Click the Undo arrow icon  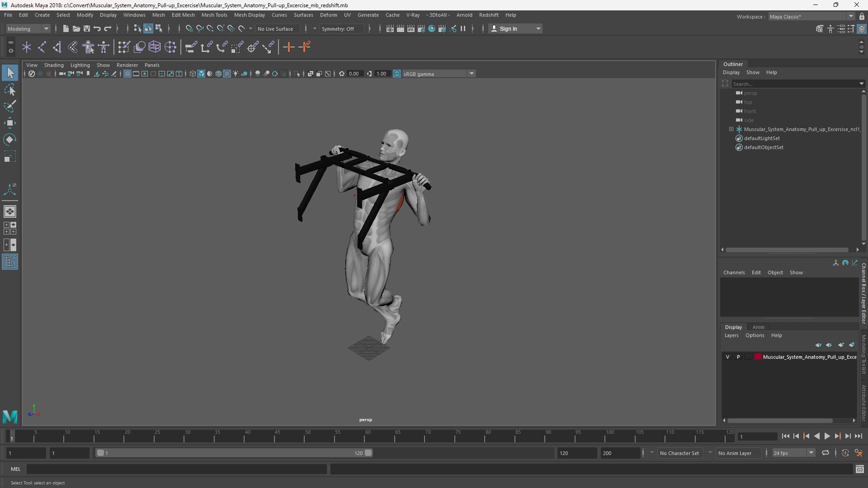pos(97,28)
